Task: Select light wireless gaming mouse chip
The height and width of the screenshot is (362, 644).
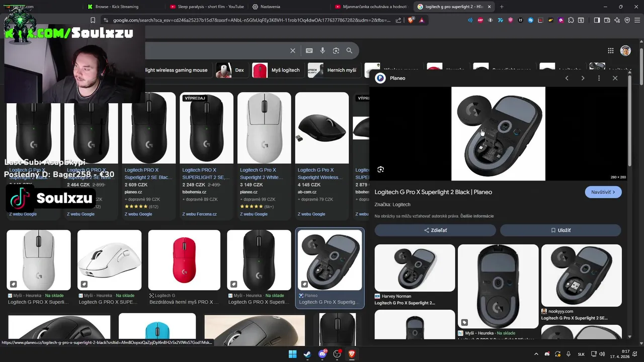Action: 176,70
